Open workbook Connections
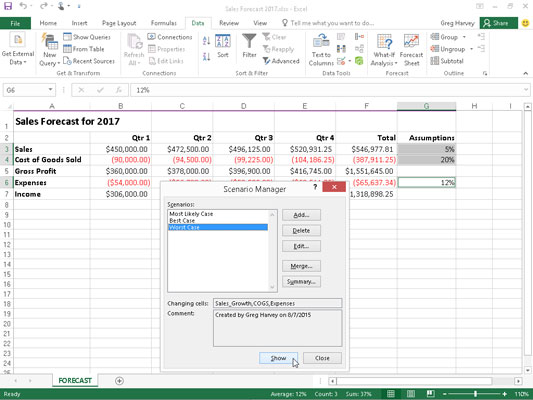Image resolution: width=533 pixels, height=400 pixels. tap(170, 37)
